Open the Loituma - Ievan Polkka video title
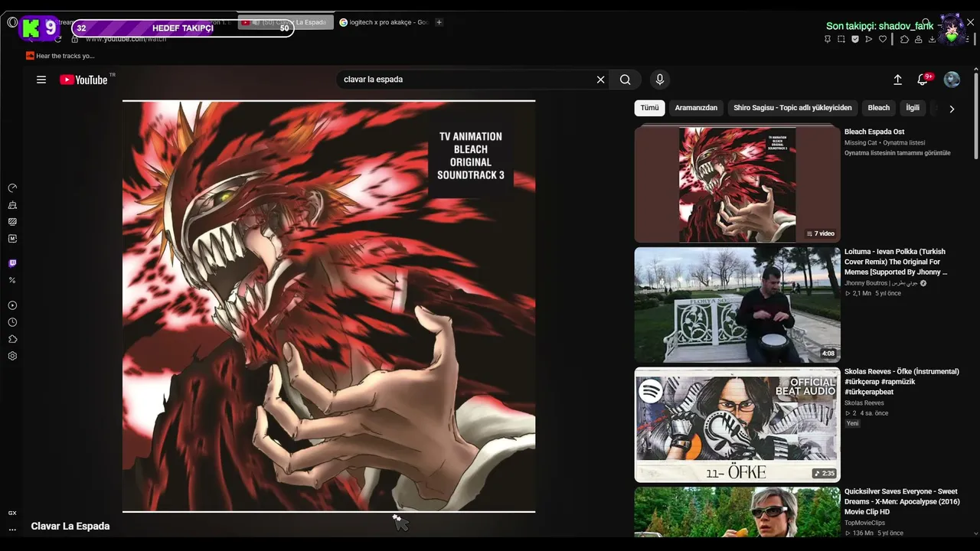The height and width of the screenshot is (551, 980). tap(896, 262)
